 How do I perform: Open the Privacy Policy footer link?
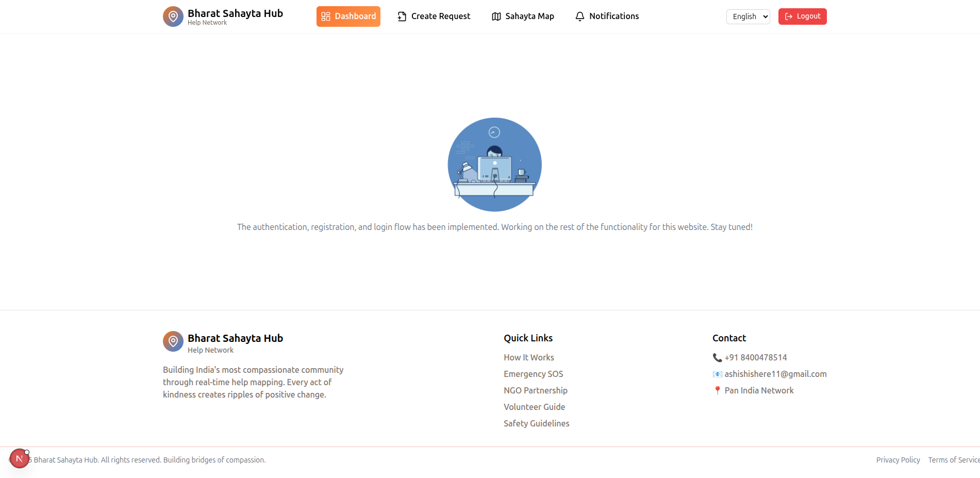point(898,460)
